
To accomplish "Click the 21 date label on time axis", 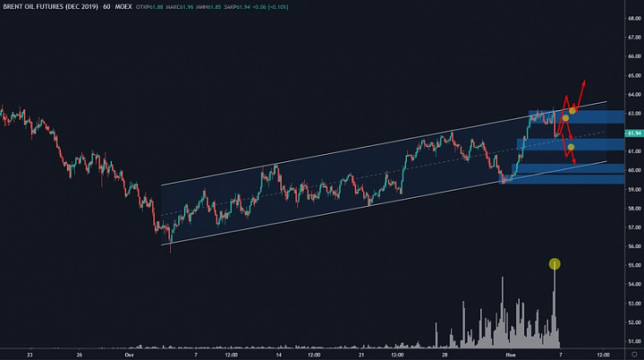I will pos(361,355).
